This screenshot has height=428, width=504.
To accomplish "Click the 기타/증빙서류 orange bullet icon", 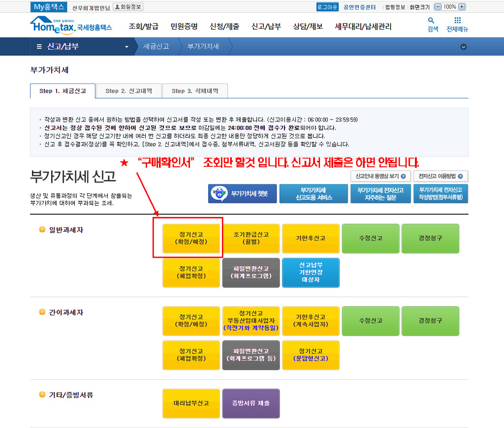I will click(x=42, y=395).
